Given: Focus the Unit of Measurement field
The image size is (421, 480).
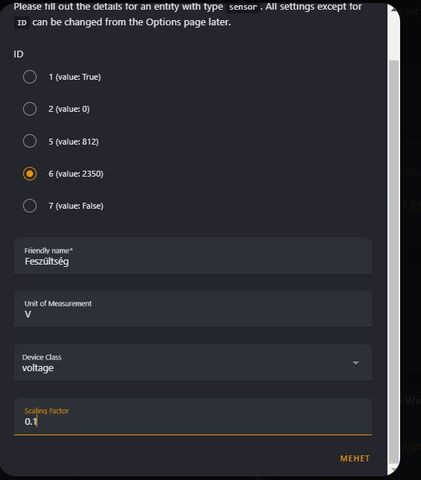Looking at the screenshot, I should (193, 309).
